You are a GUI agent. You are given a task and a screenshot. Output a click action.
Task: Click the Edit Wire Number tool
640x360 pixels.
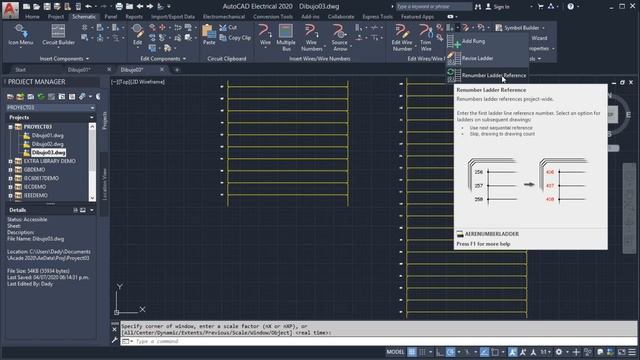pos(402,37)
